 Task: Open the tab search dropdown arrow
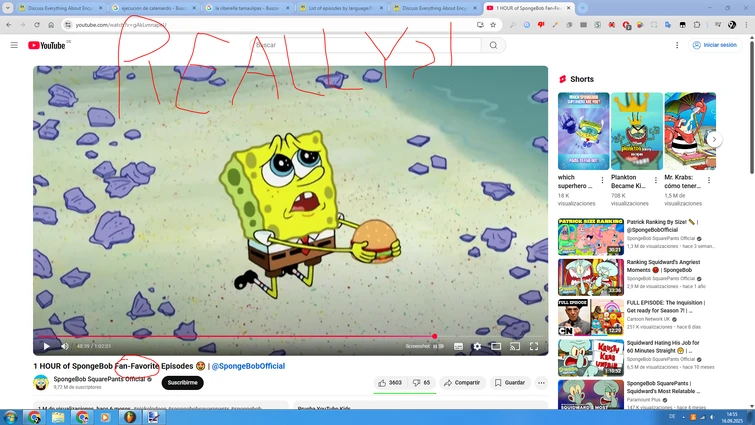coord(8,8)
